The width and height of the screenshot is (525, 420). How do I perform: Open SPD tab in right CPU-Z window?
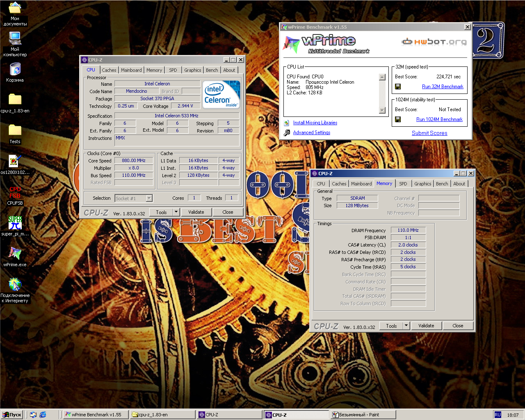(x=403, y=184)
